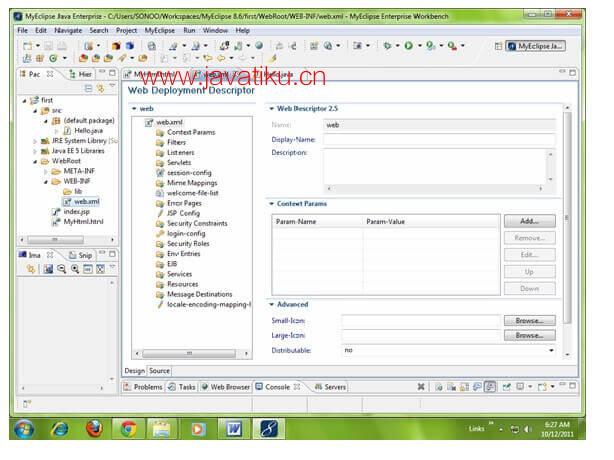Expand the JRE System Library node
Screen dimensions: 614x460
click(35, 141)
